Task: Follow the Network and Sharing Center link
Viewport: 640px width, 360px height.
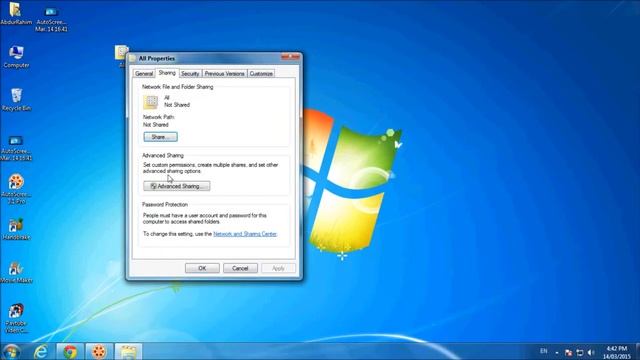Action: pos(245,234)
